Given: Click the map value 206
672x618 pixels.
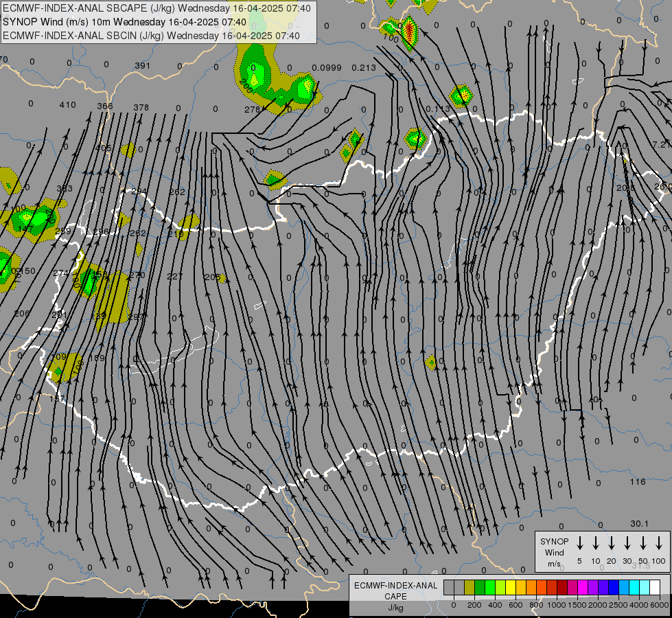Looking at the screenshot, I should click(x=22, y=314).
